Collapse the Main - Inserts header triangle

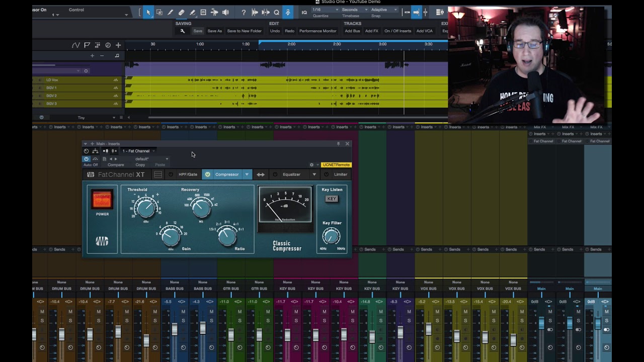86,144
